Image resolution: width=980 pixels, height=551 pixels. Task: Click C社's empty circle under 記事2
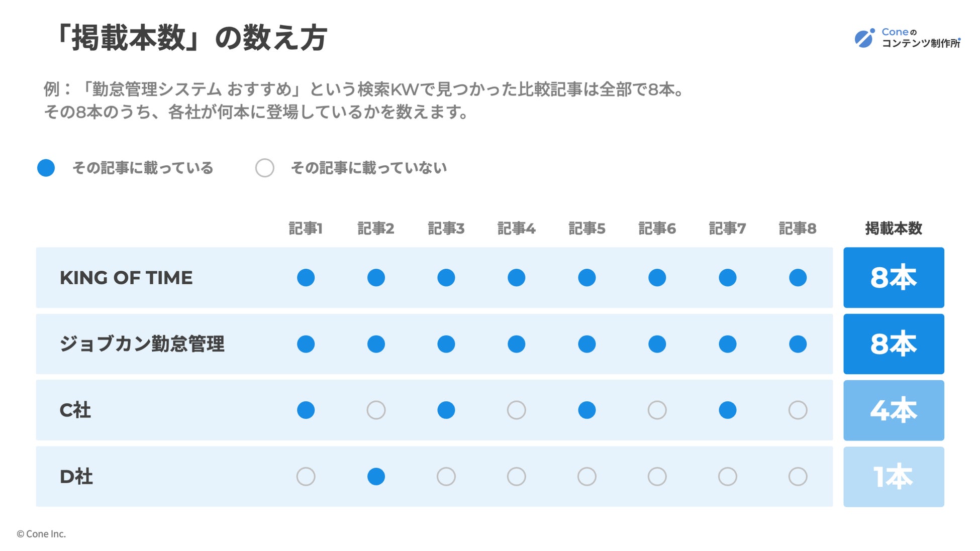[376, 410]
